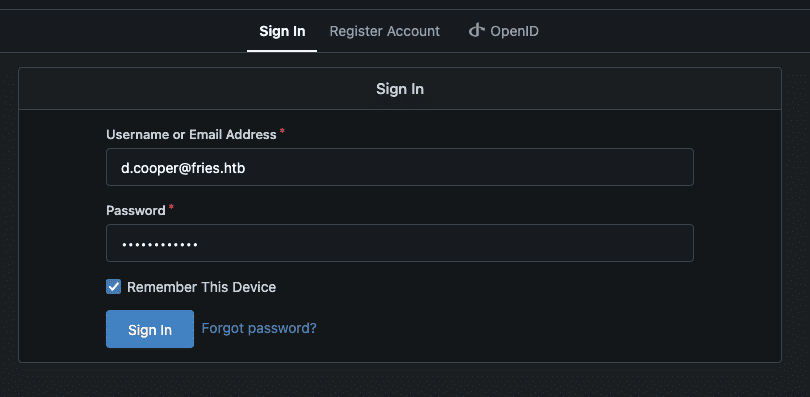Image resolution: width=810 pixels, height=397 pixels.
Task: Click the white checkmark in the checkbox
Action: 113,287
